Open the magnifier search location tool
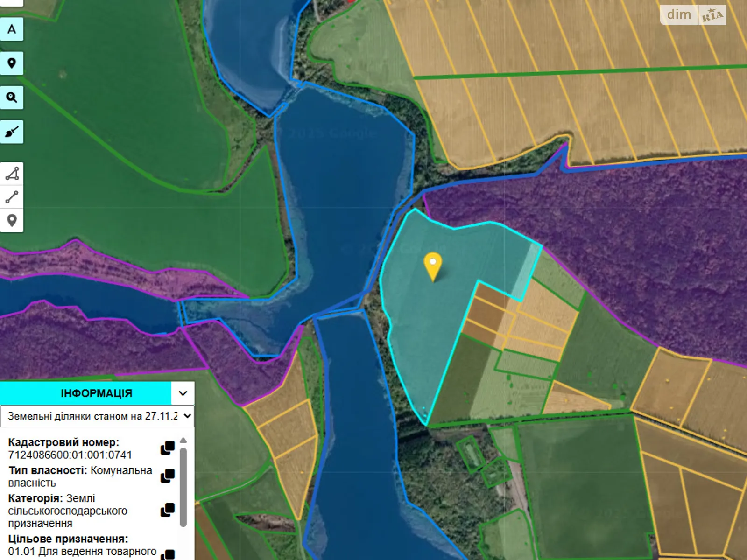The height and width of the screenshot is (560, 747). pyautogui.click(x=12, y=98)
